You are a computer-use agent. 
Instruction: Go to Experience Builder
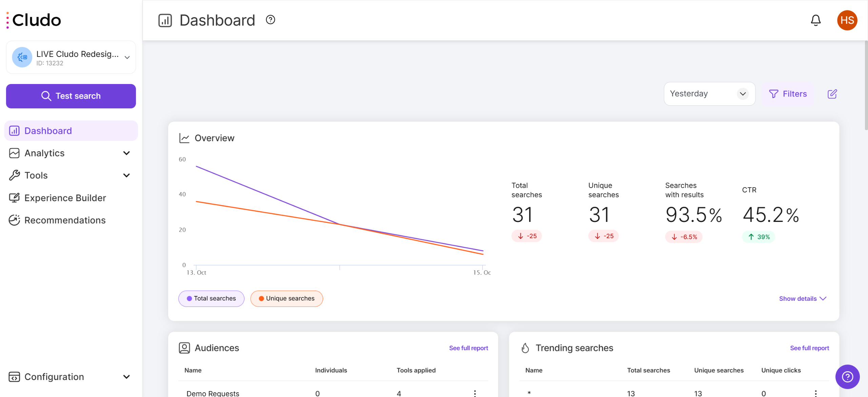point(65,198)
